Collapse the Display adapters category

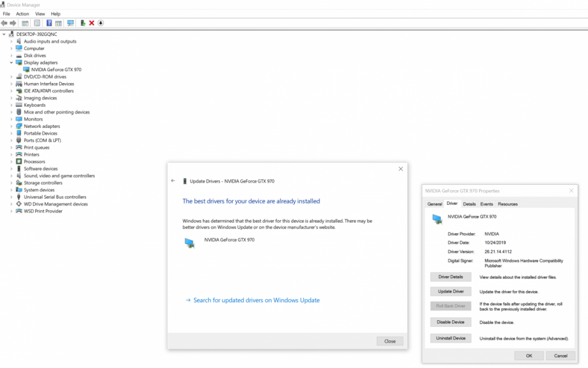point(11,62)
